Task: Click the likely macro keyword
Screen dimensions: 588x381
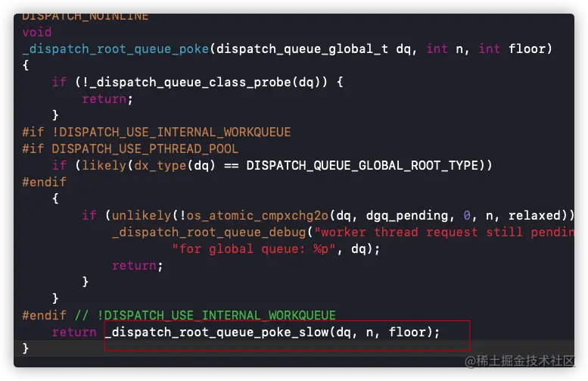Action: coord(104,166)
